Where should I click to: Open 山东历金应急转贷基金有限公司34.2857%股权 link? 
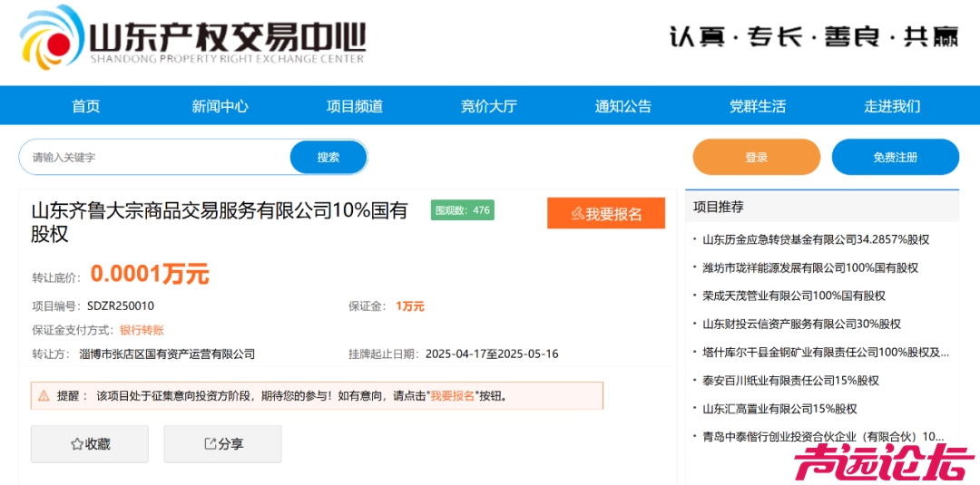click(x=816, y=239)
